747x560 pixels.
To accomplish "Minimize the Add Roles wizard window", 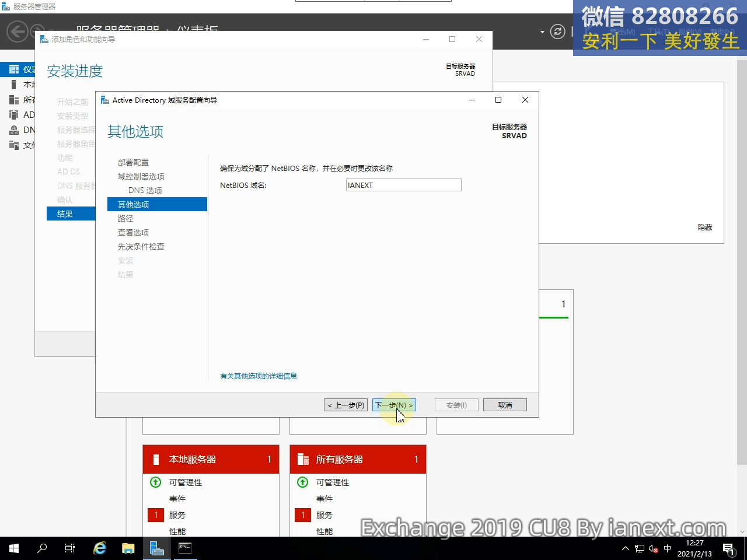I will pos(426,39).
